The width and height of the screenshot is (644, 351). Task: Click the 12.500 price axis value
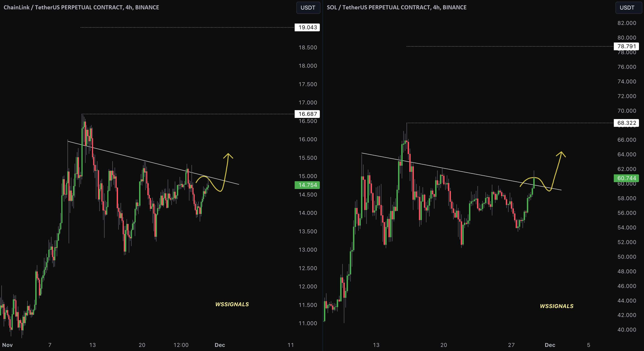coord(308,268)
